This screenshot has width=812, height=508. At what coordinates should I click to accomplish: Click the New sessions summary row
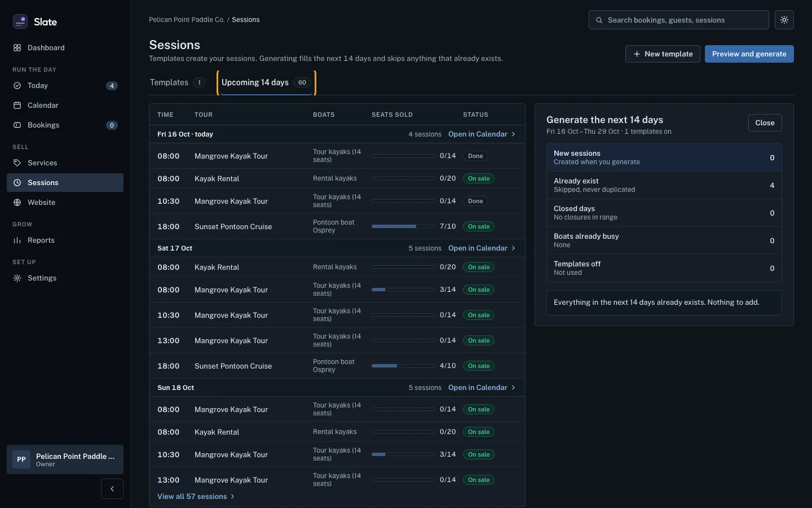[x=664, y=157]
